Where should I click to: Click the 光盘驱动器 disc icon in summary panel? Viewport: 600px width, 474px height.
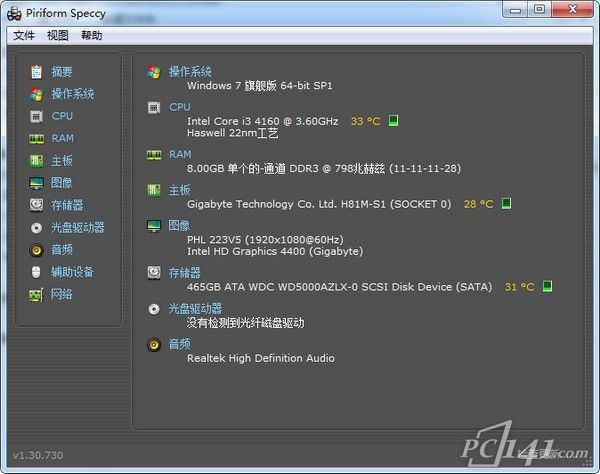(x=154, y=309)
